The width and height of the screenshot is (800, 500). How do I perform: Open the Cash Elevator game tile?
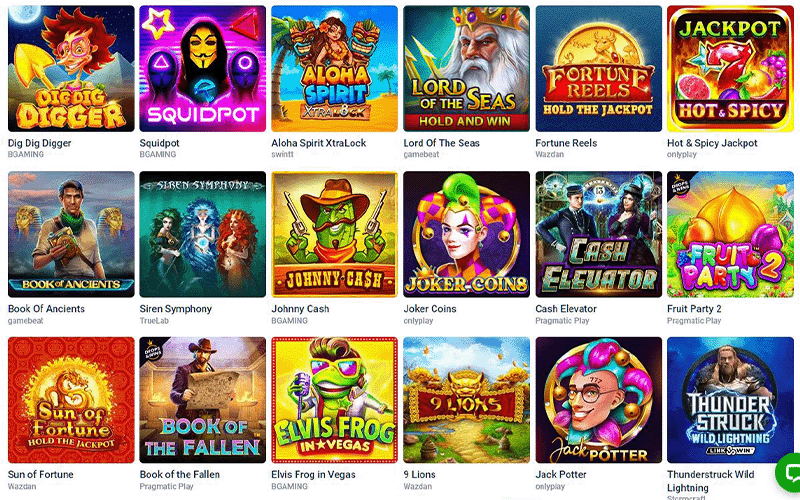[x=598, y=234]
